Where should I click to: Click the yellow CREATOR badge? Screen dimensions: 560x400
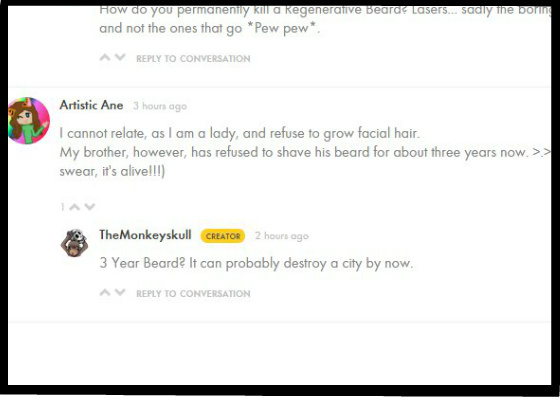[x=223, y=236]
